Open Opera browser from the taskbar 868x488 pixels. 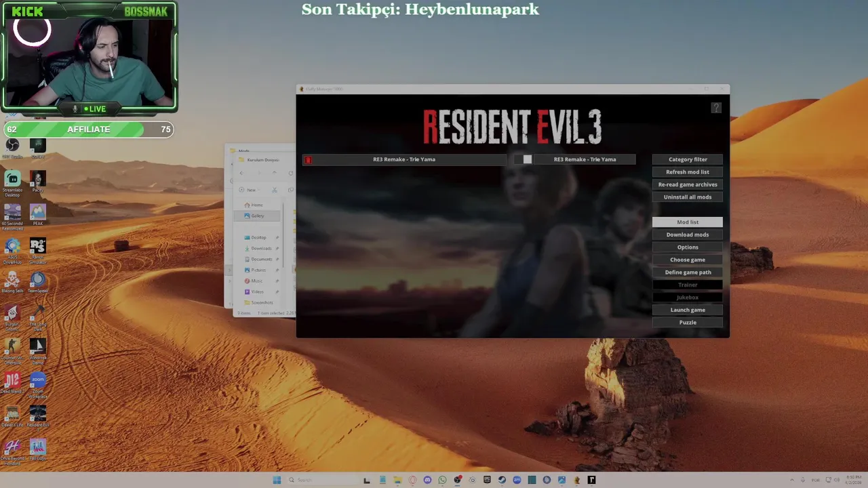point(412,480)
